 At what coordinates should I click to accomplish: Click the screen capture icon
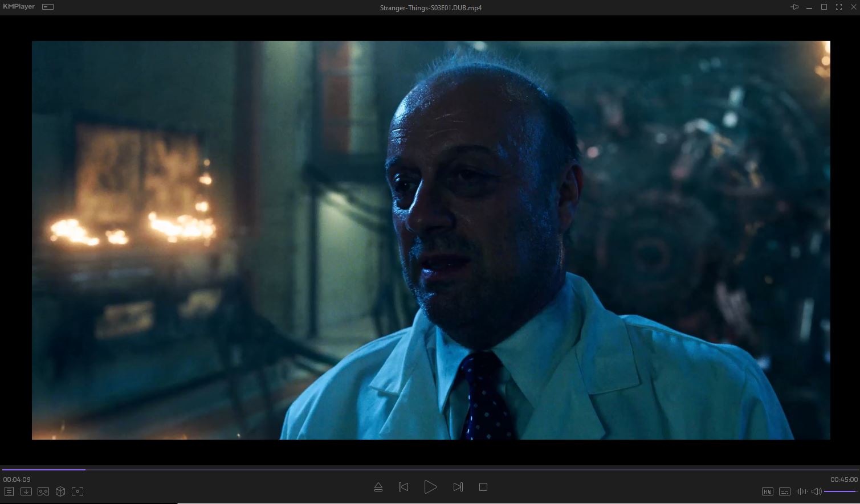pyautogui.click(x=78, y=491)
